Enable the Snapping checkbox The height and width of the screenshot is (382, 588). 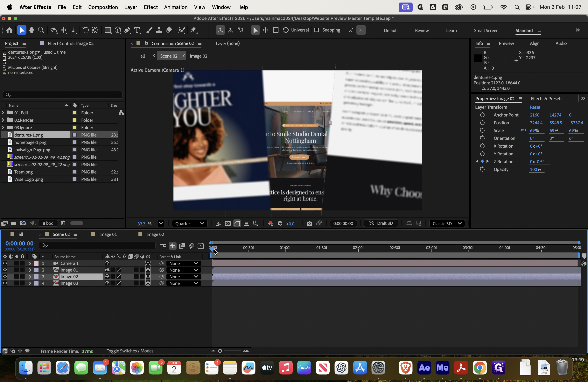point(317,30)
